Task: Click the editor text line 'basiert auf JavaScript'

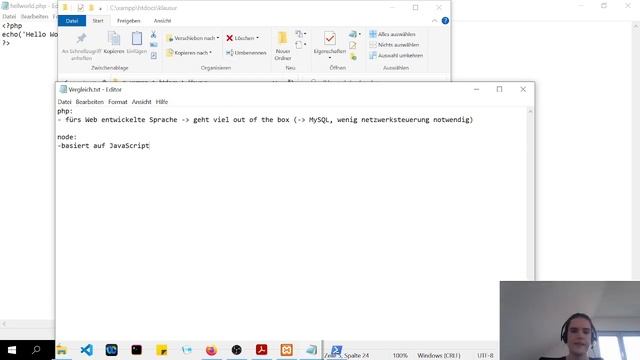Action: (x=105, y=145)
